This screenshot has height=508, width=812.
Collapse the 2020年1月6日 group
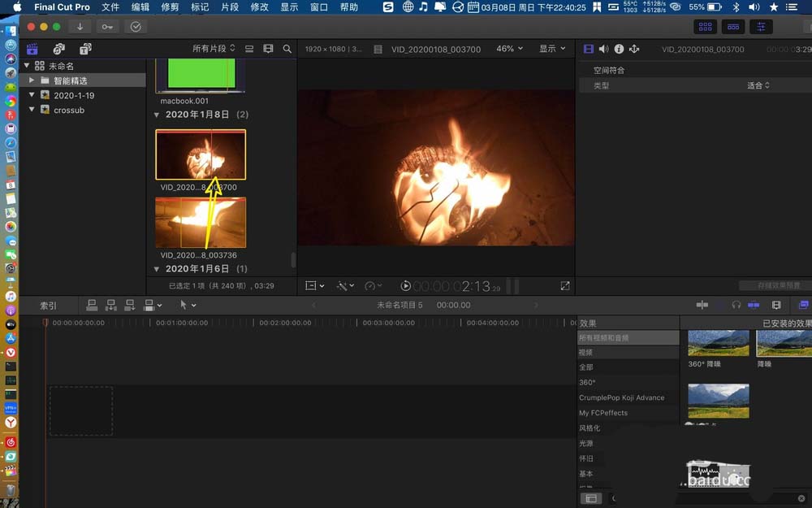coord(157,269)
